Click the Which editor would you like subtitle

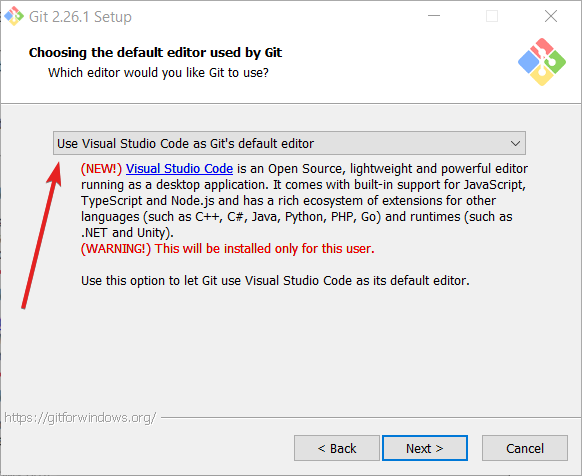[158, 73]
